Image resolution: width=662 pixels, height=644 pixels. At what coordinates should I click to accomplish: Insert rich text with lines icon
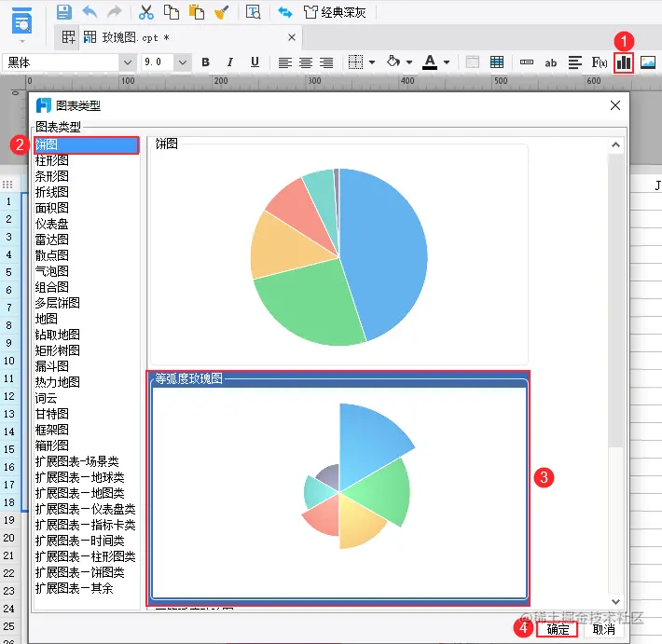(574, 62)
